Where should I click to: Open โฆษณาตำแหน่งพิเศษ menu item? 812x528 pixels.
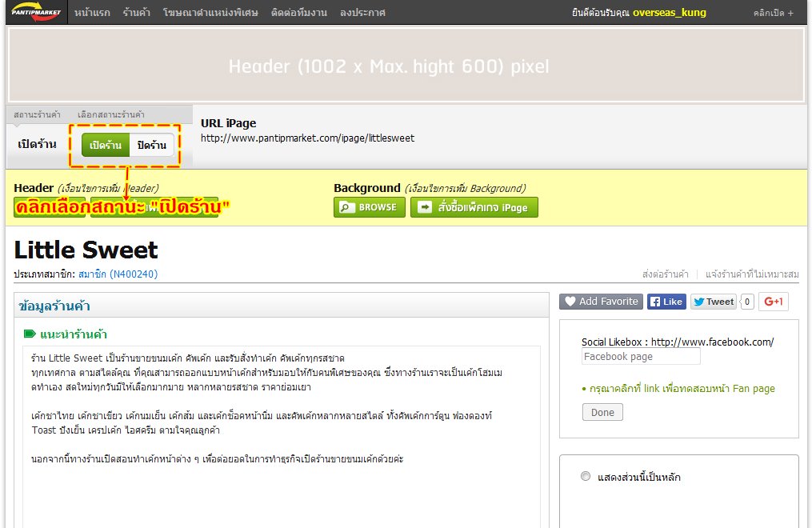(210, 13)
